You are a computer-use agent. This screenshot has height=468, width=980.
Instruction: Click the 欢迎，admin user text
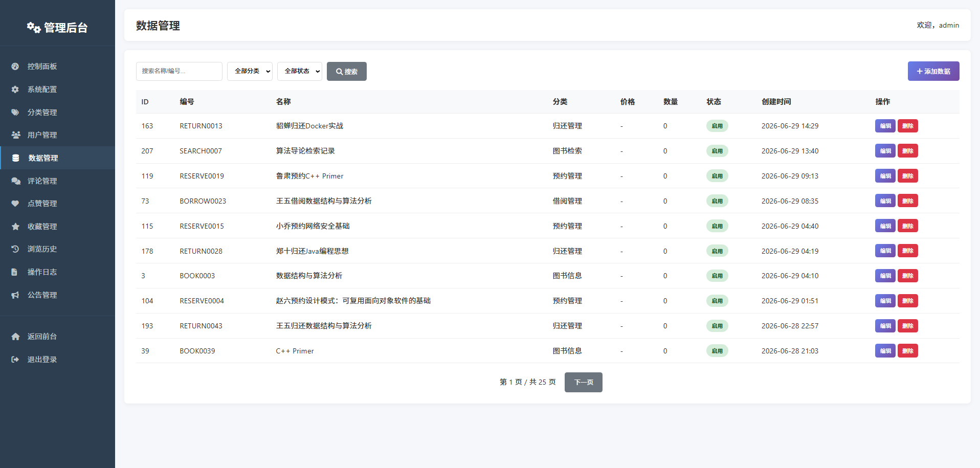pyautogui.click(x=938, y=25)
